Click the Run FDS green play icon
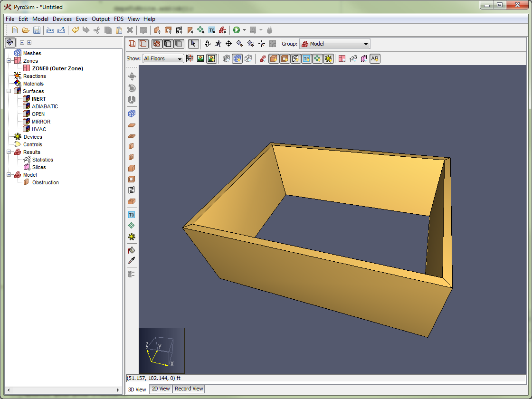The height and width of the screenshot is (399, 532). [x=237, y=30]
